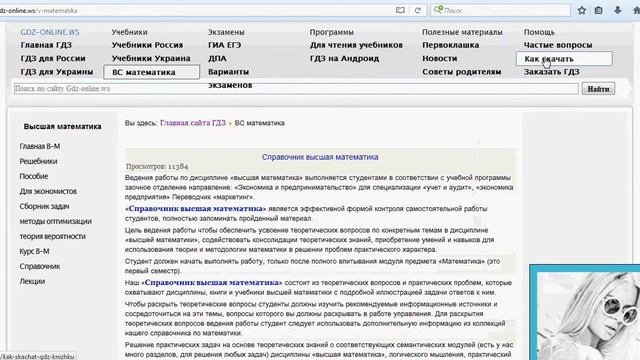Open the Первоклашка link

[x=451, y=45]
